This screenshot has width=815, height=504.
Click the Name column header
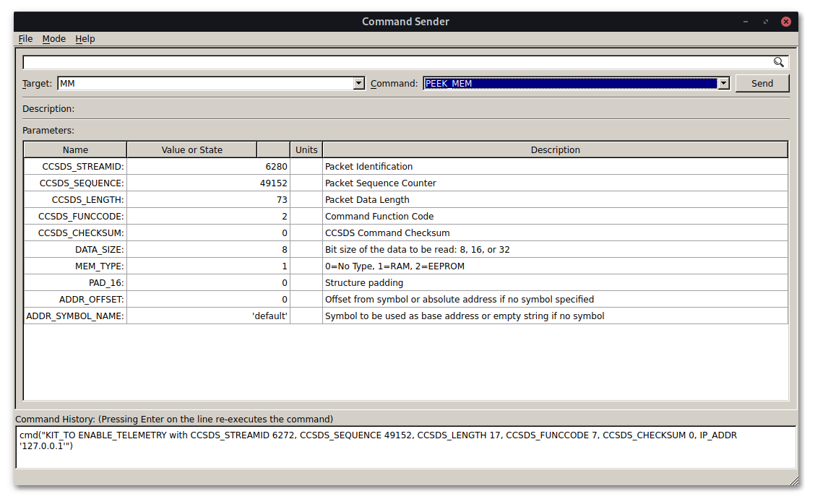(75, 150)
